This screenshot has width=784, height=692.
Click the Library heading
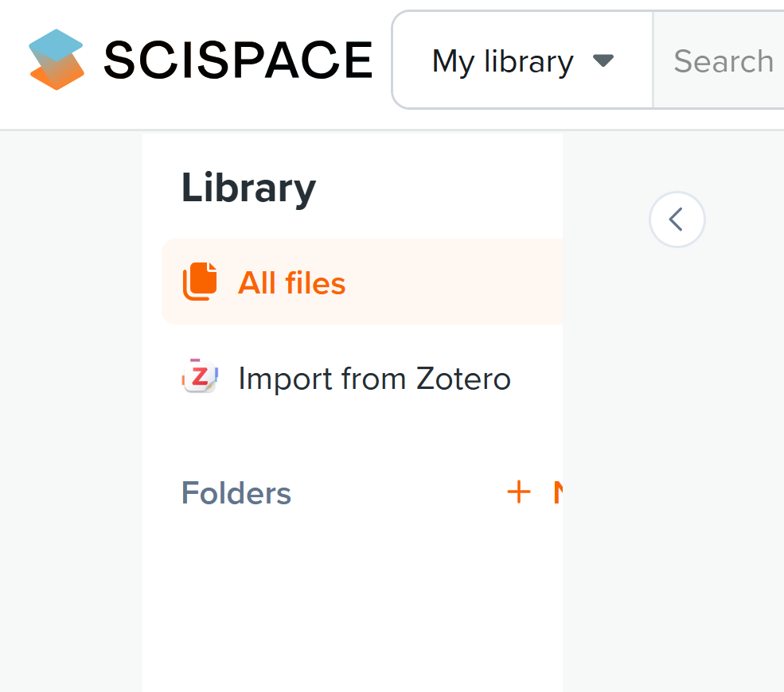[248, 189]
